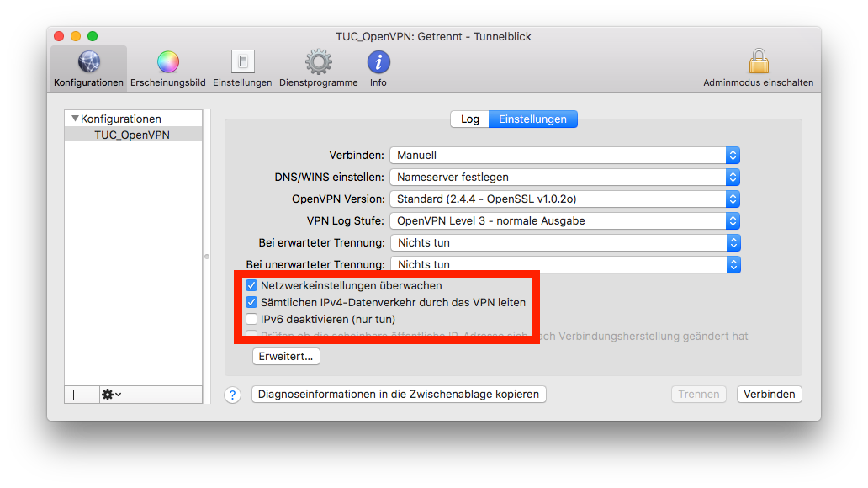
Task: Open the Info toolbar icon
Action: coord(378,68)
